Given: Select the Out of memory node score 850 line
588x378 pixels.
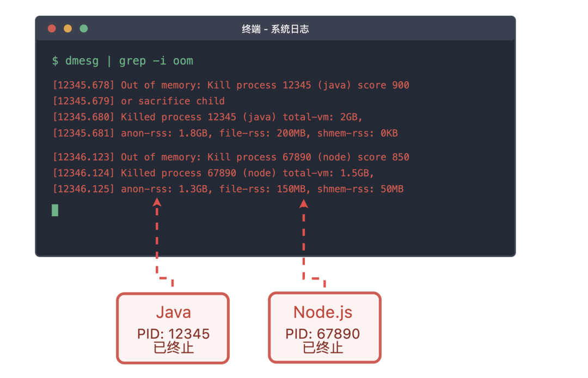Looking at the screenshot, I should click(x=230, y=157).
